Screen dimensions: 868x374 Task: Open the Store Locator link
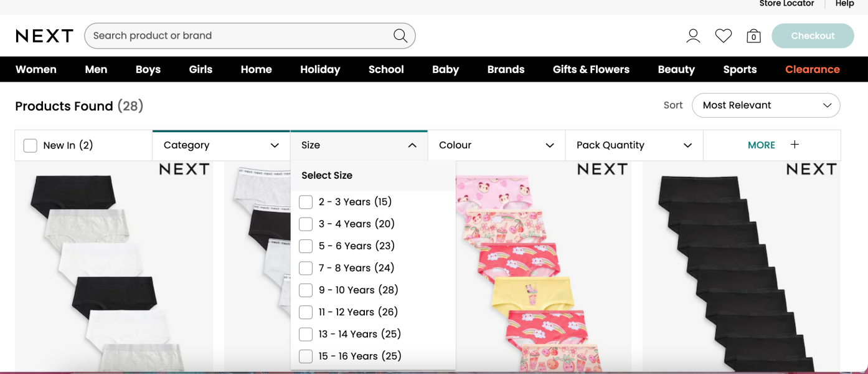coord(786,4)
